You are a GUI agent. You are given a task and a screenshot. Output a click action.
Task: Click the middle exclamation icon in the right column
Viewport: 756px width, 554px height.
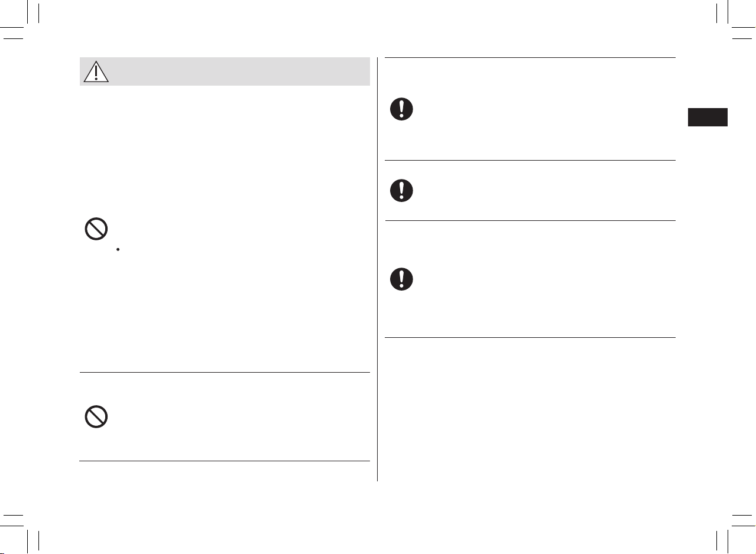(x=401, y=190)
